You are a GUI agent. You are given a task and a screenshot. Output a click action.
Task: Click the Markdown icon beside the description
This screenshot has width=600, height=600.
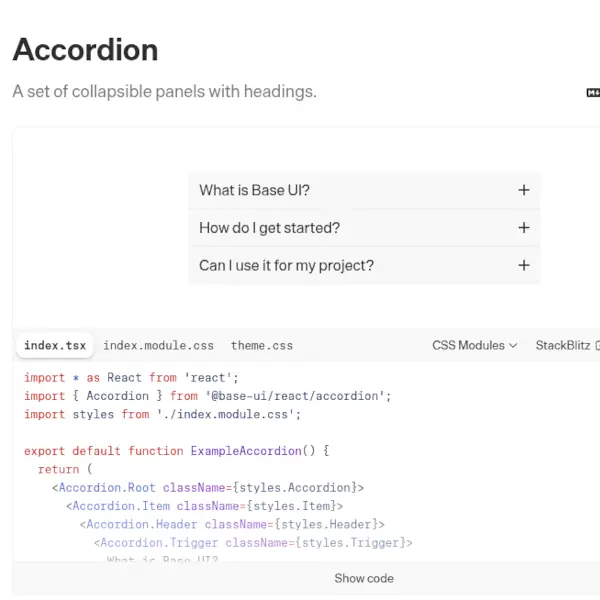(593, 92)
